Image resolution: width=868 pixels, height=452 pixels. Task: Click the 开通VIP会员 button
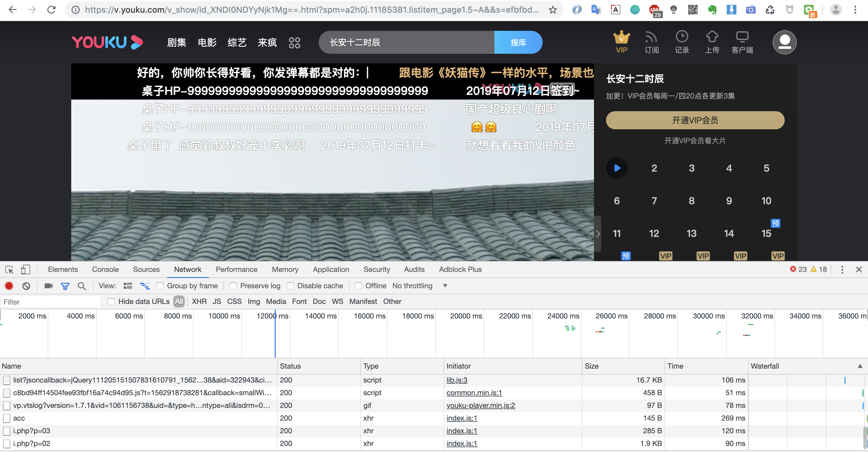coord(695,120)
